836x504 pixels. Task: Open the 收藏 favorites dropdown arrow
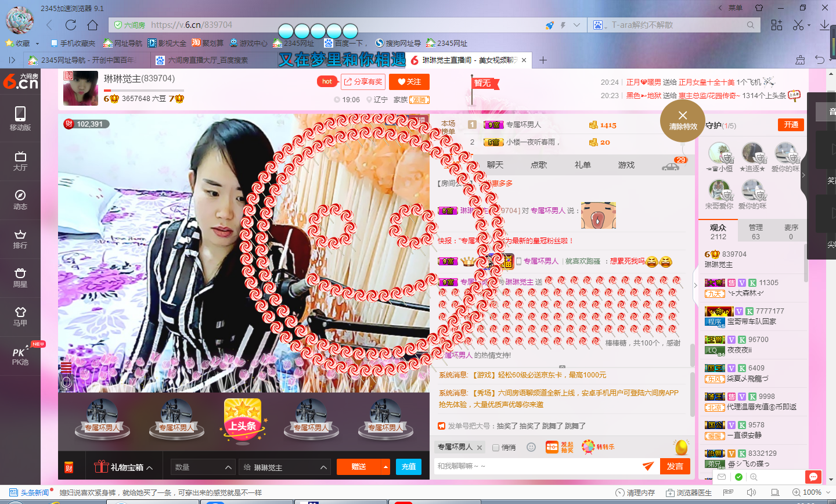tap(37, 44)
